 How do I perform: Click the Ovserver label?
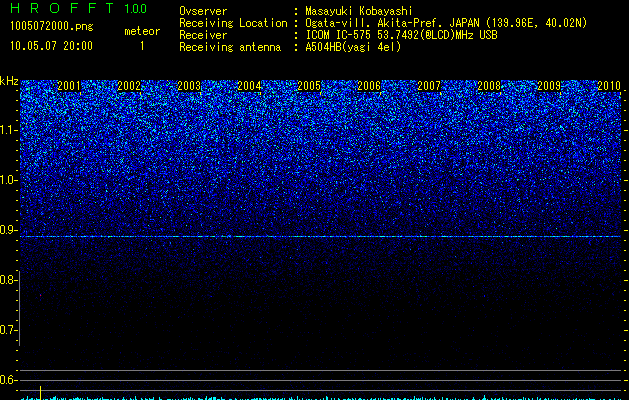[x=203, y=11]
